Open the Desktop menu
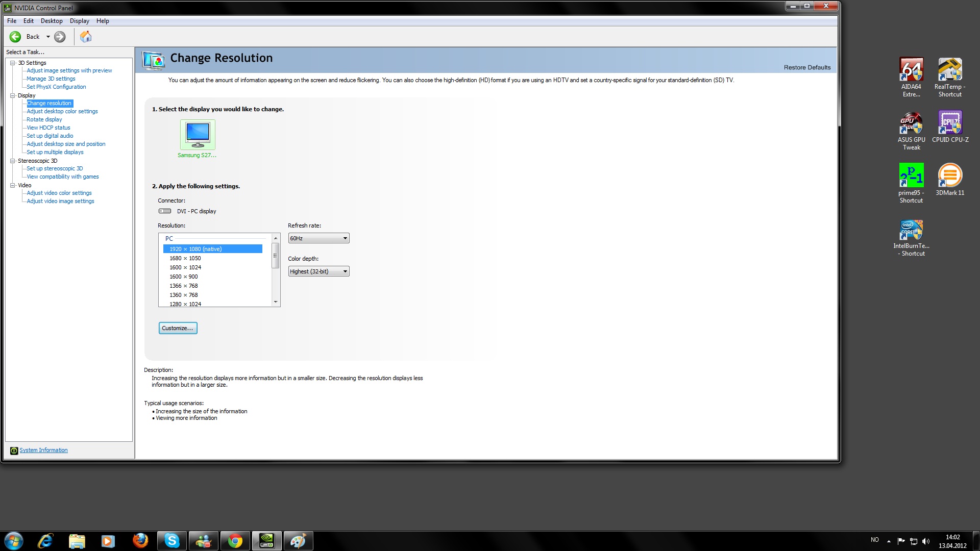 pyautogui.click(x=52, y=21)
